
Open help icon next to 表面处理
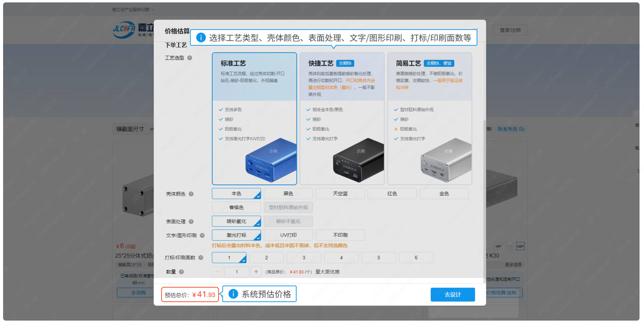[191, 222]
